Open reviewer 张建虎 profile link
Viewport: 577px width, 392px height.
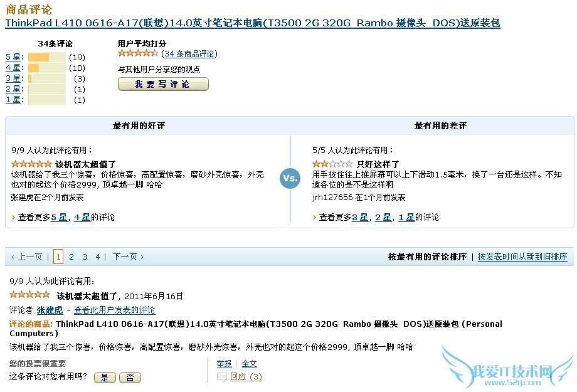[50, 310]
